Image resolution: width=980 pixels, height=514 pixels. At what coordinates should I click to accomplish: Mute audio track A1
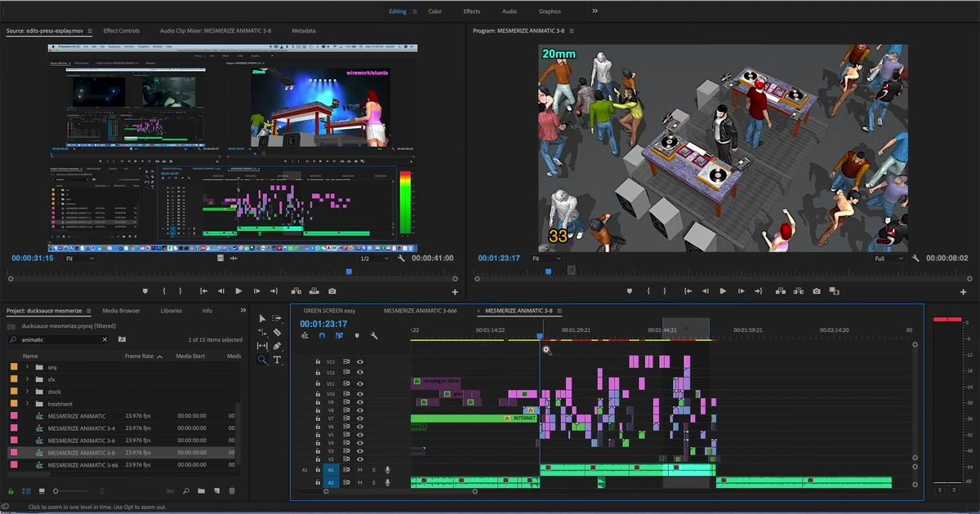coord(359,470)
